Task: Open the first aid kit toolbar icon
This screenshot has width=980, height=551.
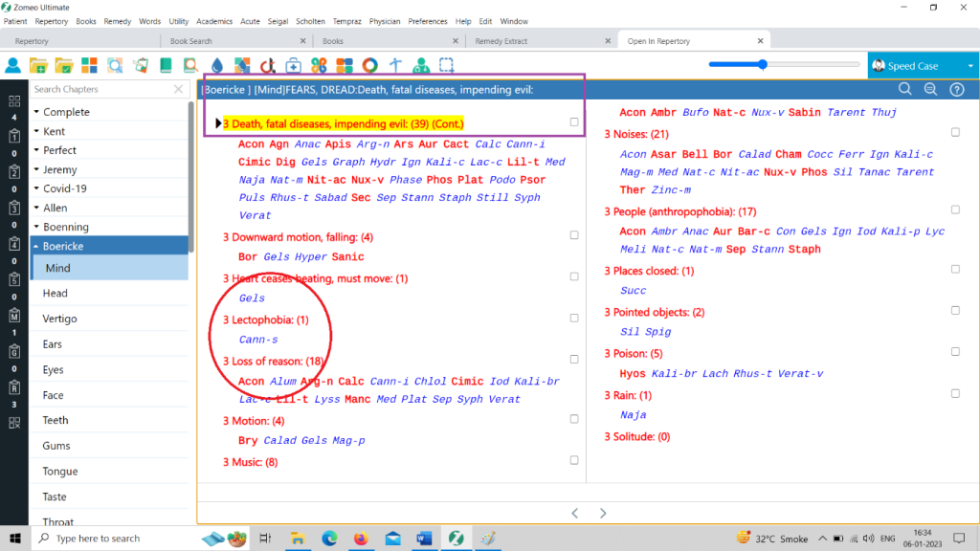Action: 293,65
